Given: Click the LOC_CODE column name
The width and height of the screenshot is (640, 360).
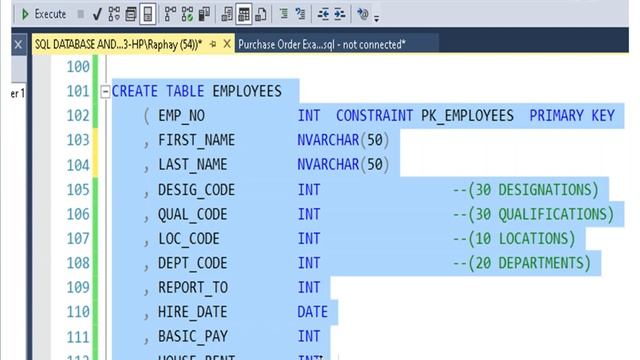Looking at the screenshot, I should click(189, 239).
